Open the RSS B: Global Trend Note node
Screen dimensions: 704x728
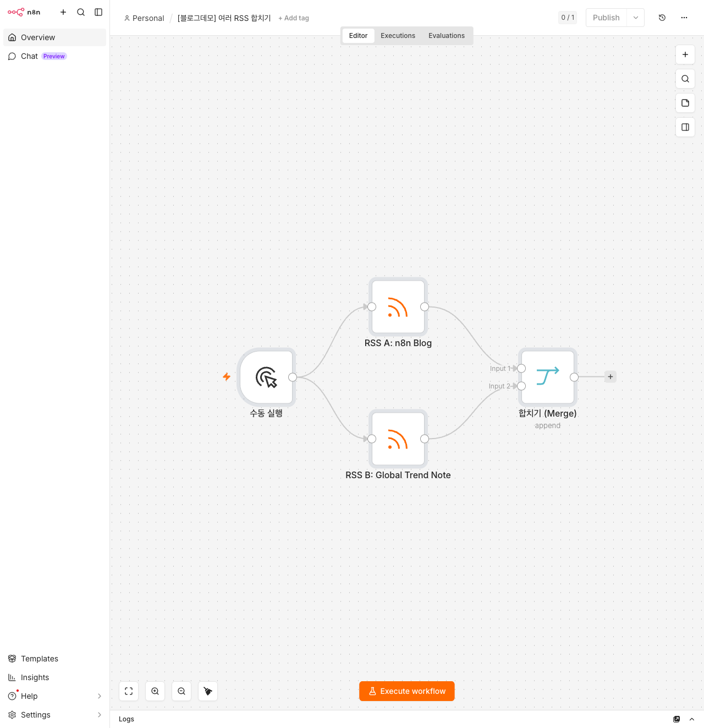[x=398, y=439]
